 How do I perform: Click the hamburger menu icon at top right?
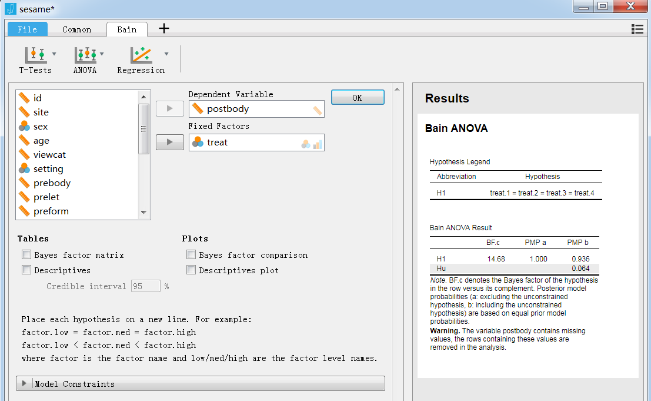click(637, 30)
